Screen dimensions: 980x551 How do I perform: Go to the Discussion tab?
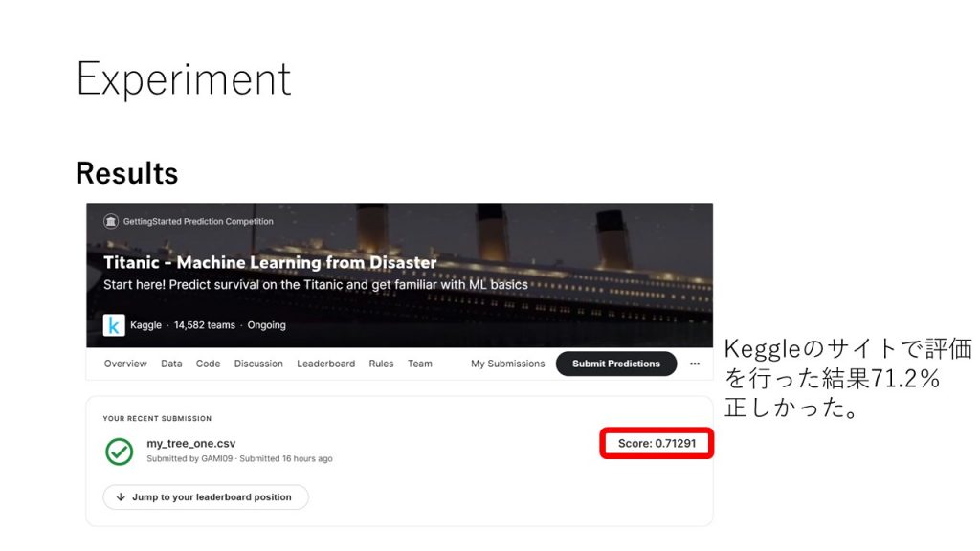(258, 364)
